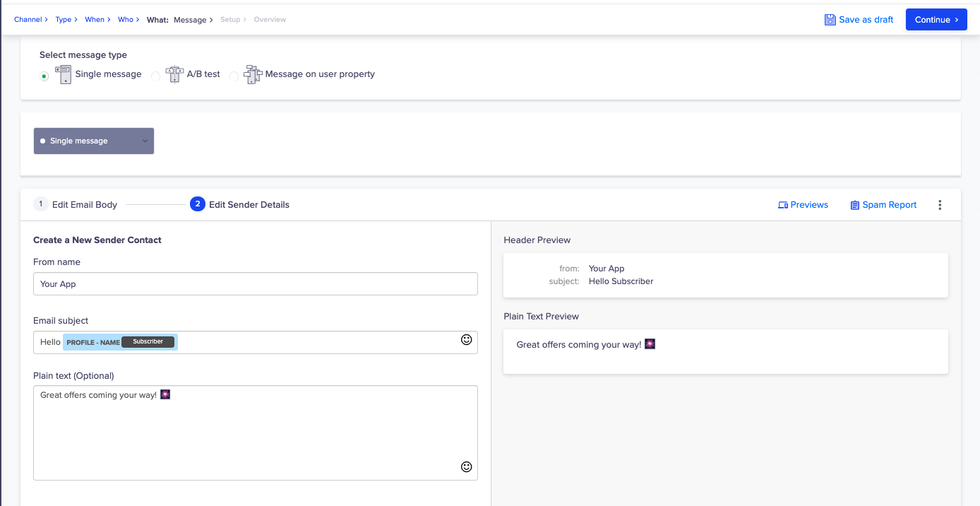Select the A/B test radio button
980x506 pixels.
click(155, 76)
